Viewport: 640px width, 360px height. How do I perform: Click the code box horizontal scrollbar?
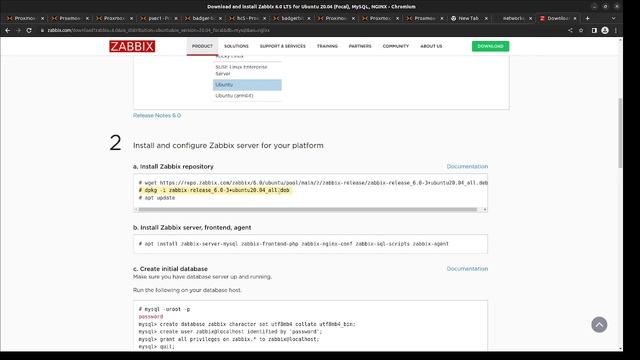308,209
